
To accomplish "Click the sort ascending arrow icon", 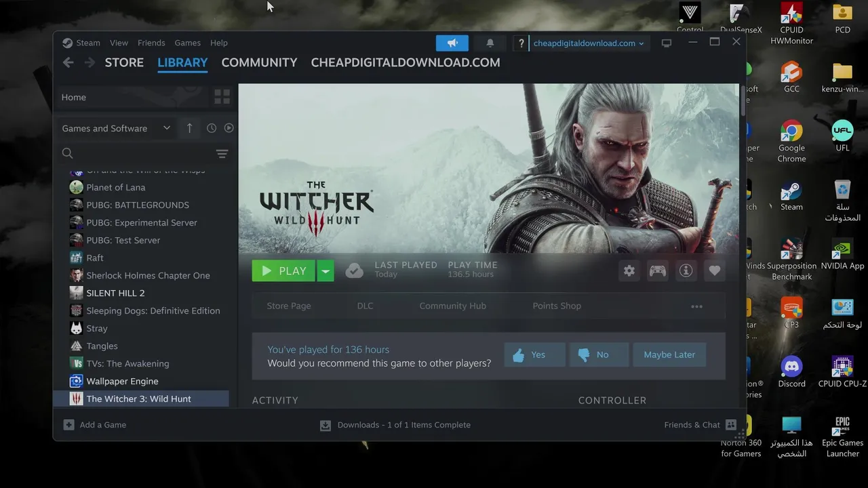I will [x=189, y=128].
